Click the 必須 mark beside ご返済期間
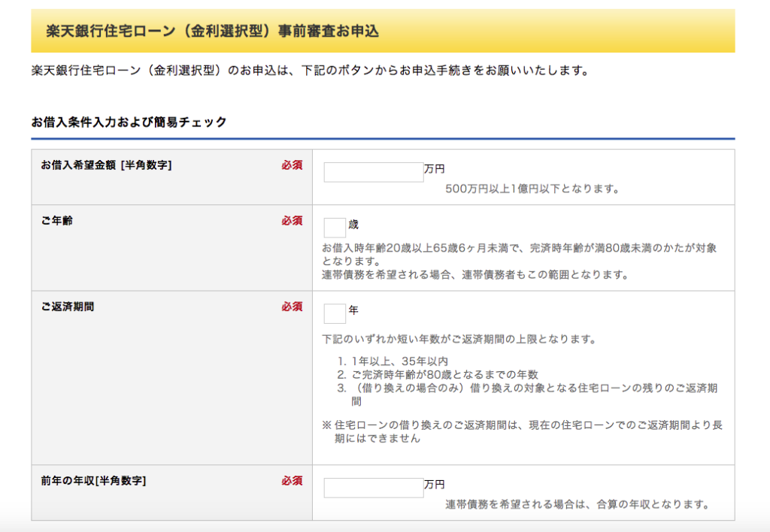 pyautogui.click(x=292, y=307)
